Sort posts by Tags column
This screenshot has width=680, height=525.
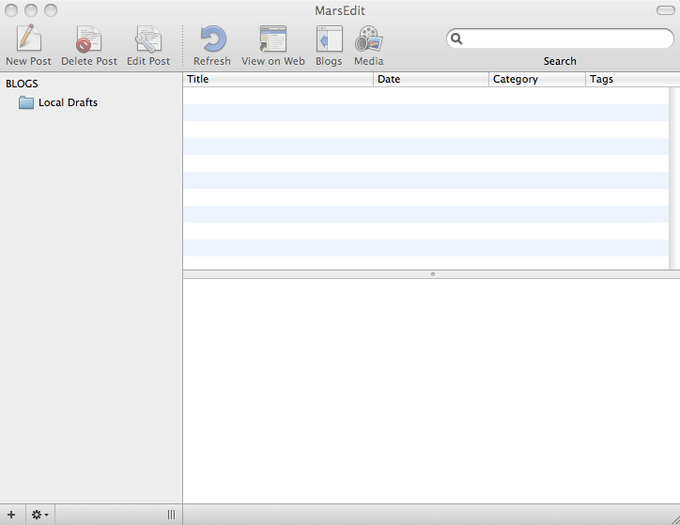coord(633,79)
